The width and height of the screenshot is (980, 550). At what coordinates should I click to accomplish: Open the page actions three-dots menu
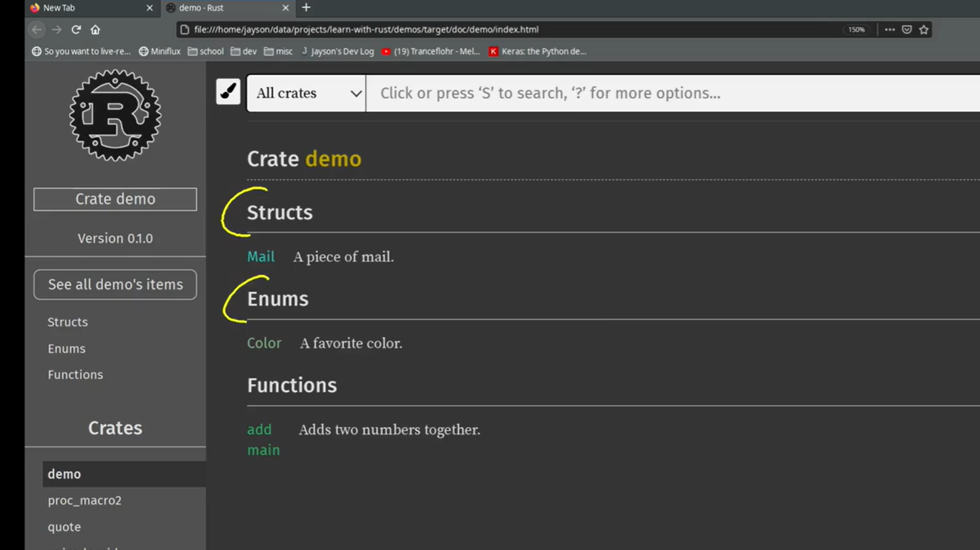click(889, 29)
